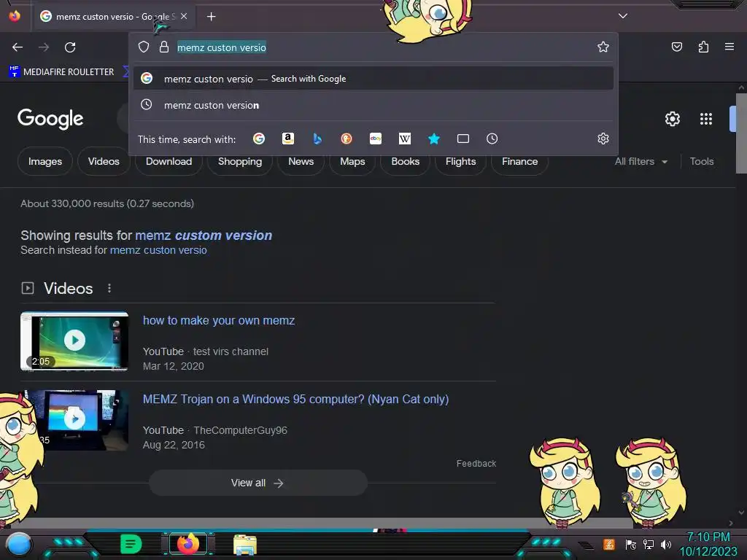The width and height of the screenshot is (747, 560).
Task: Search this time with eBay
Action: pos(376,139)
